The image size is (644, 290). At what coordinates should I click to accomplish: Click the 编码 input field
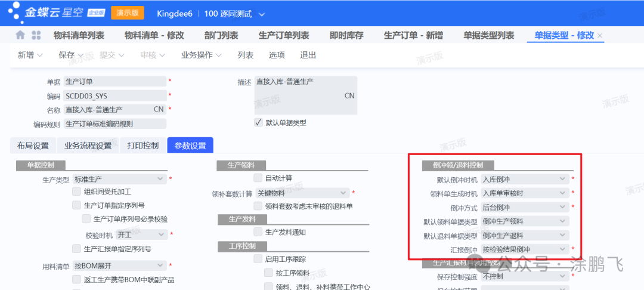click(114, 95)
